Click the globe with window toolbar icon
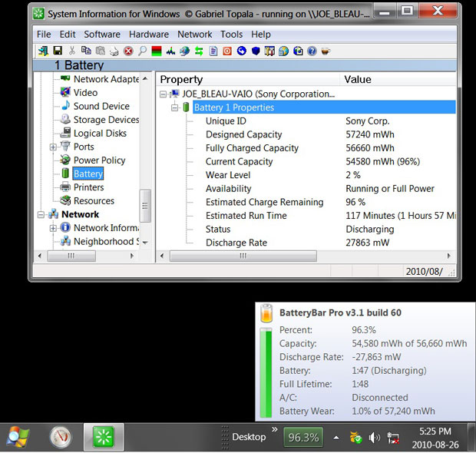Viewport: 476px width, 453px height. coord(283,51)
